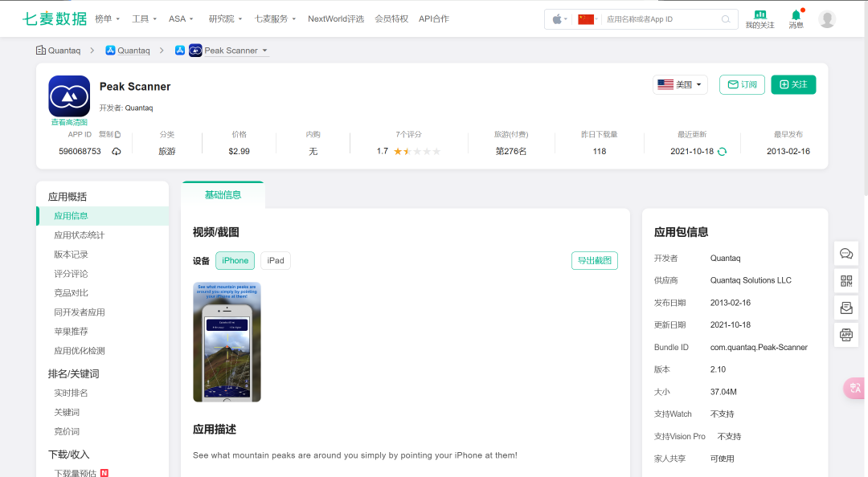Screen dimensions: 868x477
Task: Open the 研究院 dropdown menu
Action: pyautogui.click(x=225, y=18)
